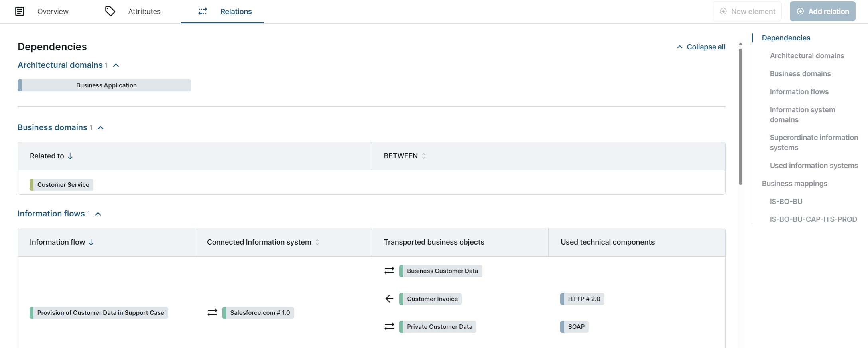Collapse the Business domains section
The height and width of the screenshot is (348, 868).
[x=101, y=128]
